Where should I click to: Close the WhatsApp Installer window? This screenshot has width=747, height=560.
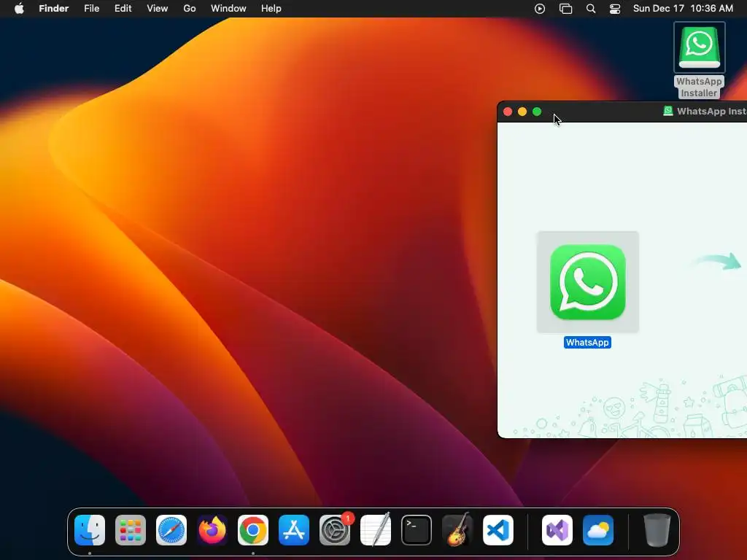tap(508, 112)
